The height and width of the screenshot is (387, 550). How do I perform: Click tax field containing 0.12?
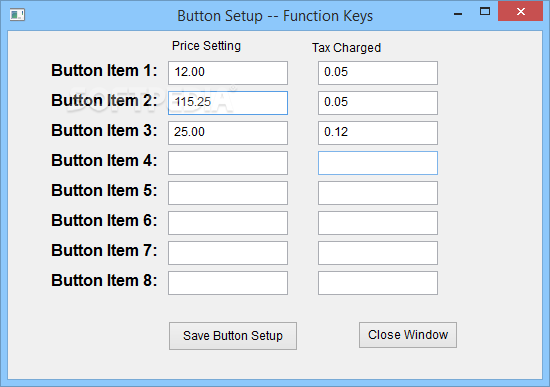click(378, 133)
